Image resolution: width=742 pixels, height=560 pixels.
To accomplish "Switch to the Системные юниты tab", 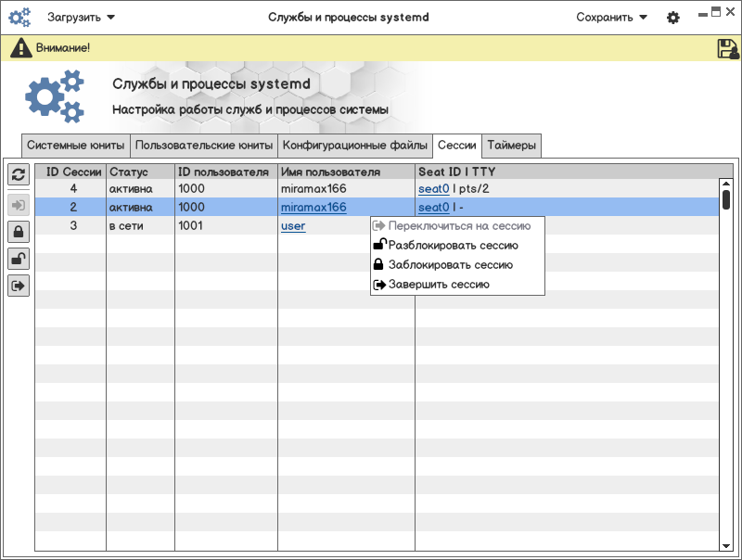I will [75, 146].
